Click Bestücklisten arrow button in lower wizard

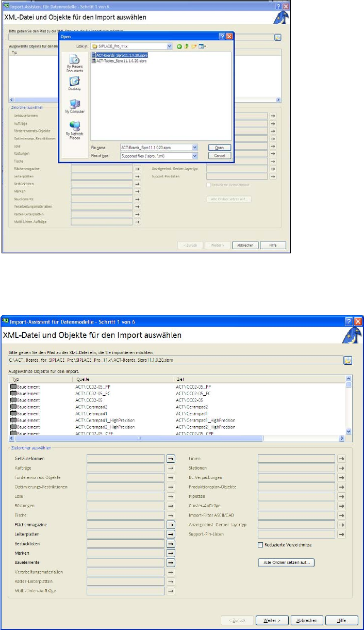click(x=171, y=543)
